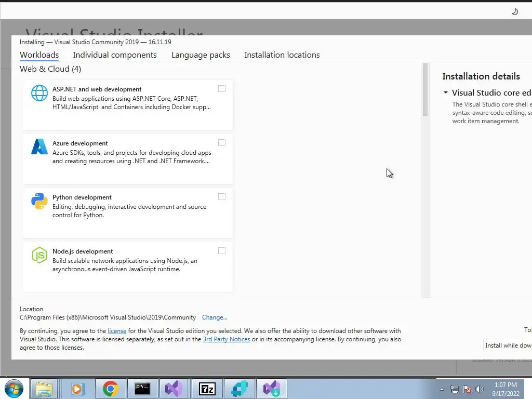Screen dimensions: 532x399
Task: Click the taskbar clock showing 1:07 PM
Action: (x=506, y=389)
